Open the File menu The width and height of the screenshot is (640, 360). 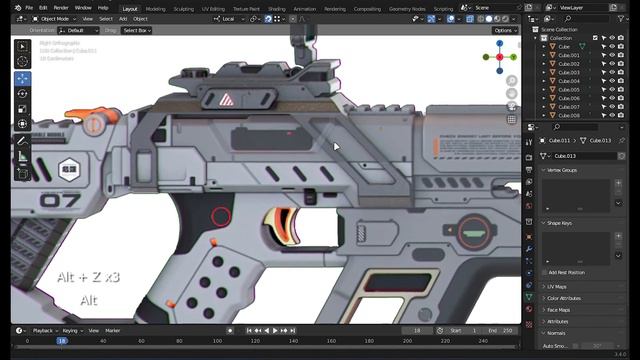click(x=29, y=8)
